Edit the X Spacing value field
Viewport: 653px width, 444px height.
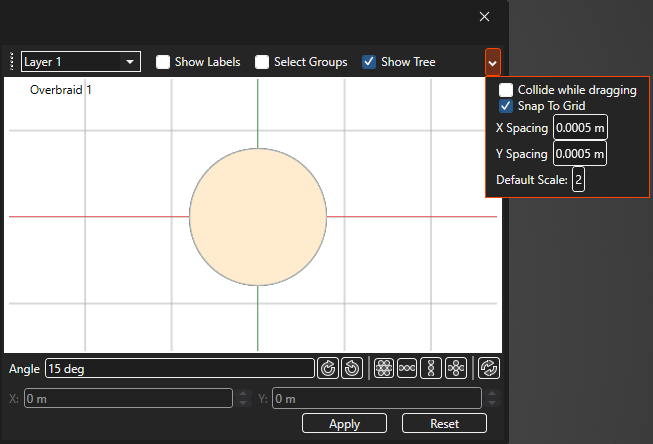[x=580, y=127]
